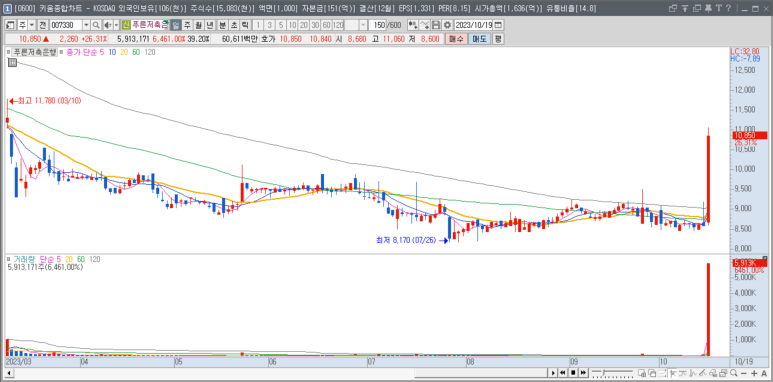Image resolution: width=773 pixels, height=382 pixels.
Task: Select interval 30 button
Action: (315, 25)
